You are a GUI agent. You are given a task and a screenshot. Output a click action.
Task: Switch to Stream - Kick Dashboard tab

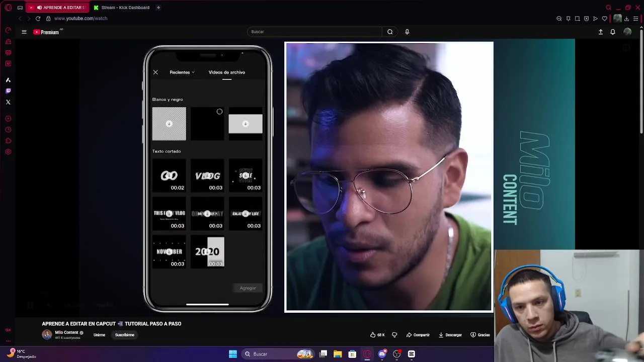(121, 8)
